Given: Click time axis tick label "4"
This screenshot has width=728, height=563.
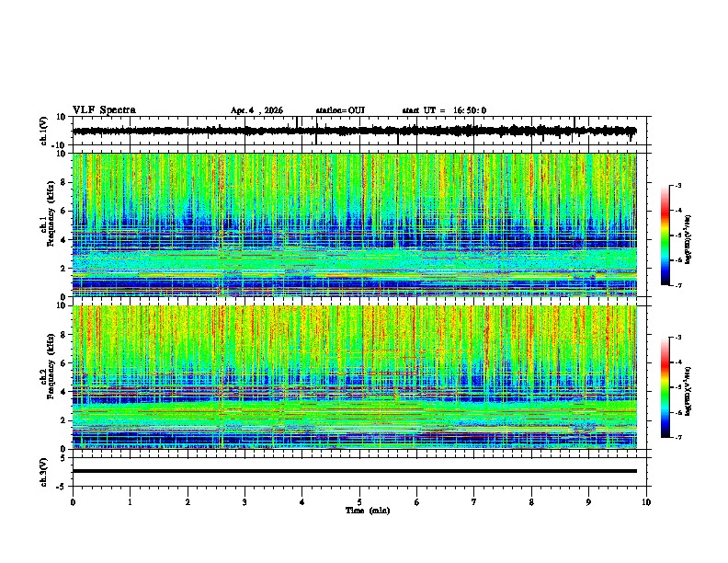Looking at the screenshot, I should [301, 501].
